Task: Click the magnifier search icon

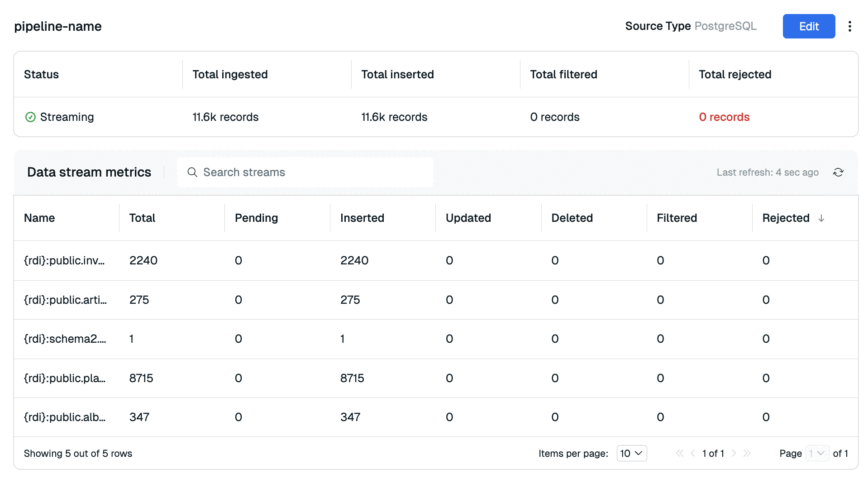Action: 192,172
